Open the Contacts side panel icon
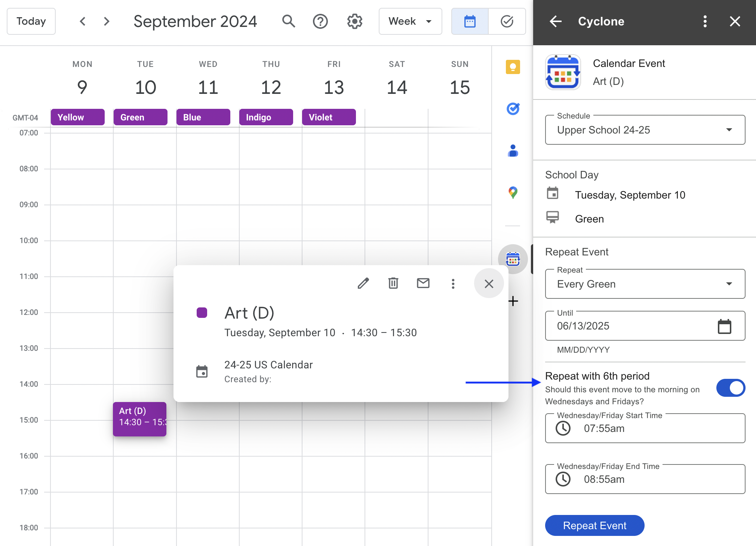 513,151
